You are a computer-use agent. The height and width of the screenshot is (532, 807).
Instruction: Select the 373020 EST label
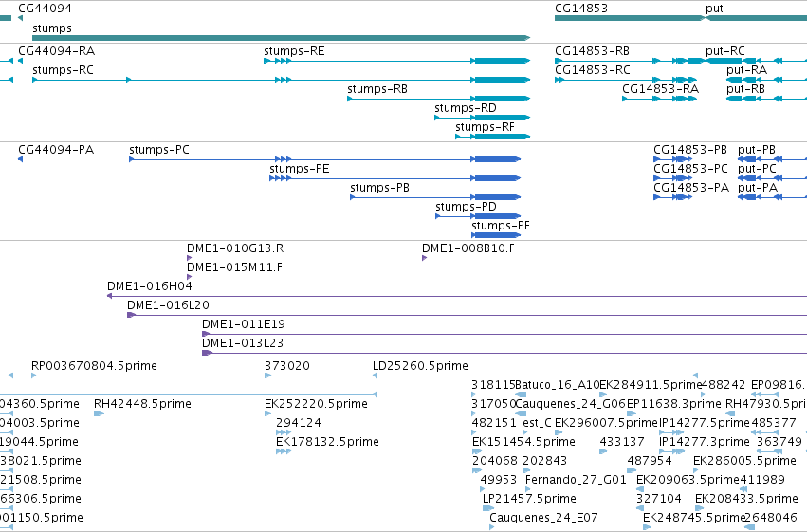tap(287, 366)
